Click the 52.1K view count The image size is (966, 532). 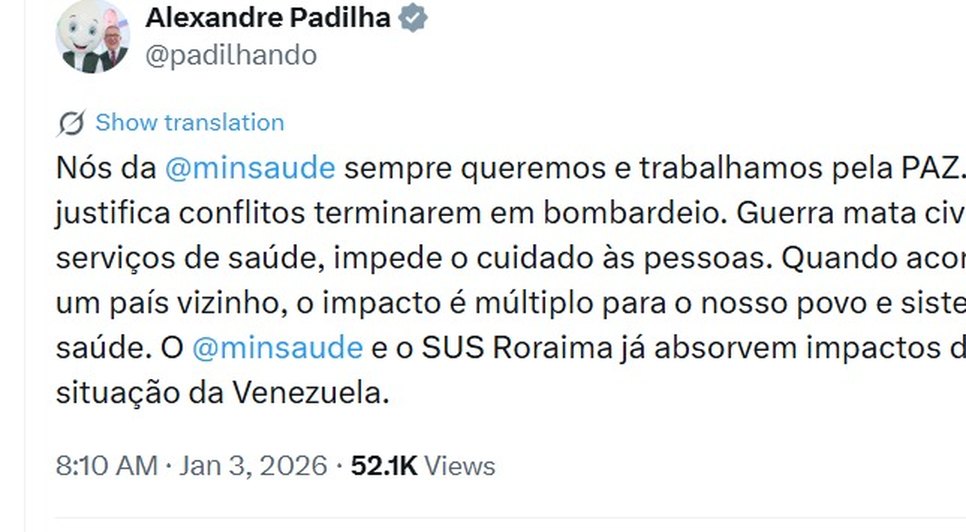tap(384, 466)
